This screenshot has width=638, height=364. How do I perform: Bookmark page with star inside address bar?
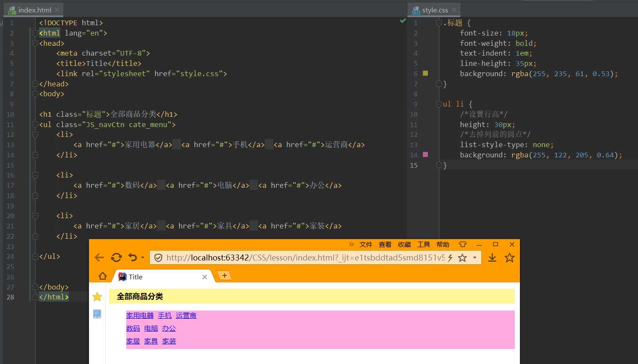pos(463,258)
